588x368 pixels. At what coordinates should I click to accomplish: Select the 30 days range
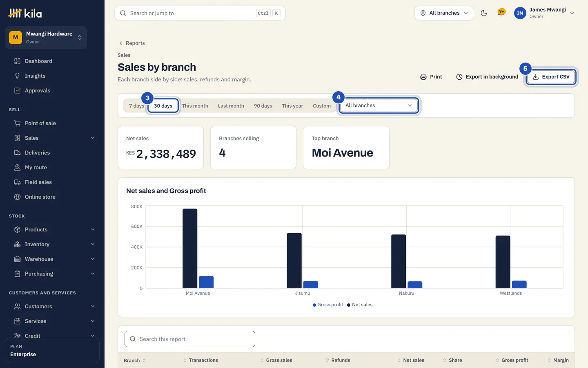tap(163, 106)
